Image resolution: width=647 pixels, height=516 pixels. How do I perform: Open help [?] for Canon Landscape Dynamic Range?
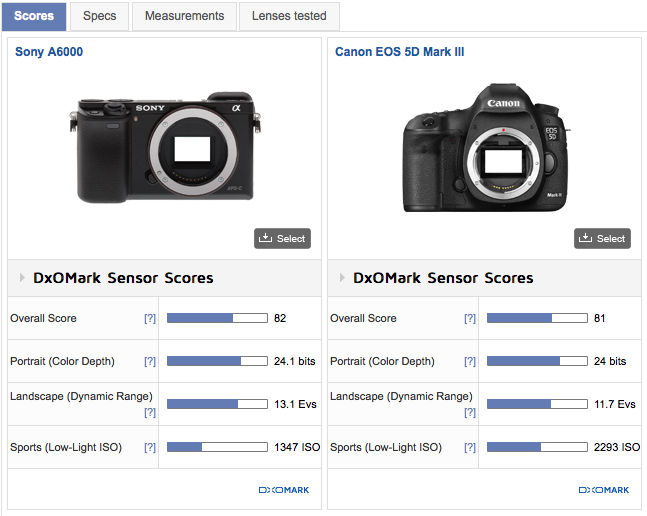470,412
